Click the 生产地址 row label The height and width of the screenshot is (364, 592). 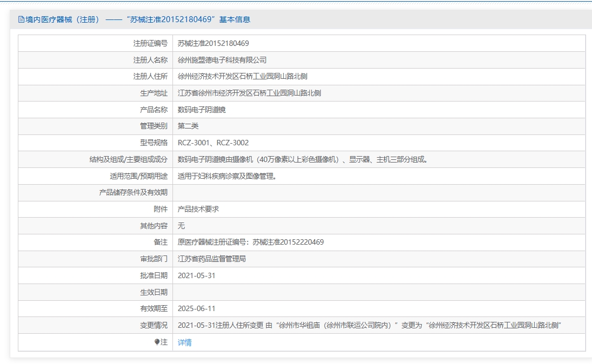[x=154, y=93]
